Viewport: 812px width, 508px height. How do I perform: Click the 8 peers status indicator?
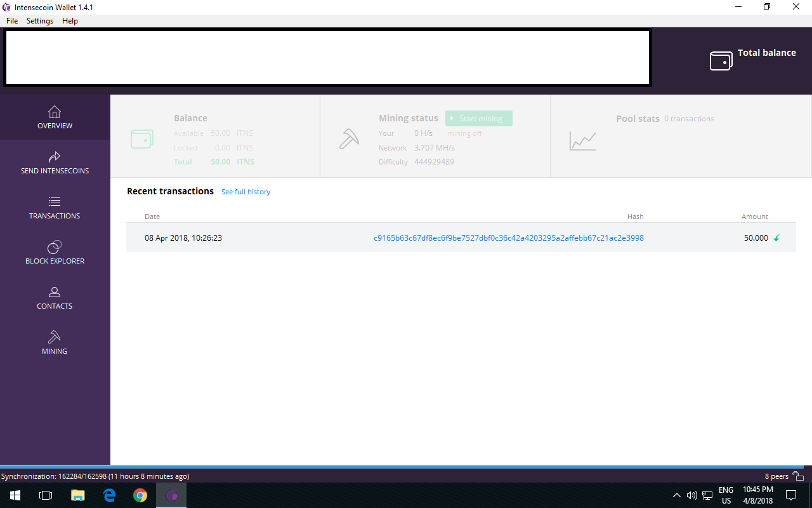[776, 476]
